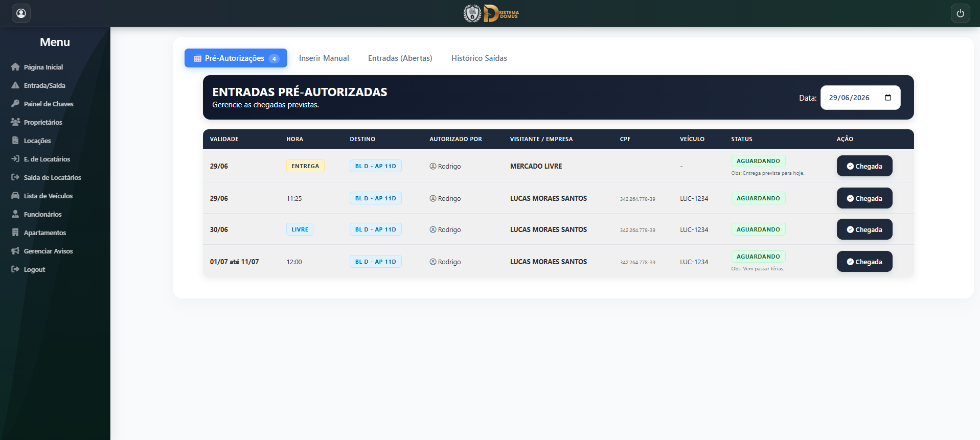The width and height of the screenshot is (980, 440).
Task: Click the document icon beside Locações
Action: pyautogui.click(x=15, y=141)
